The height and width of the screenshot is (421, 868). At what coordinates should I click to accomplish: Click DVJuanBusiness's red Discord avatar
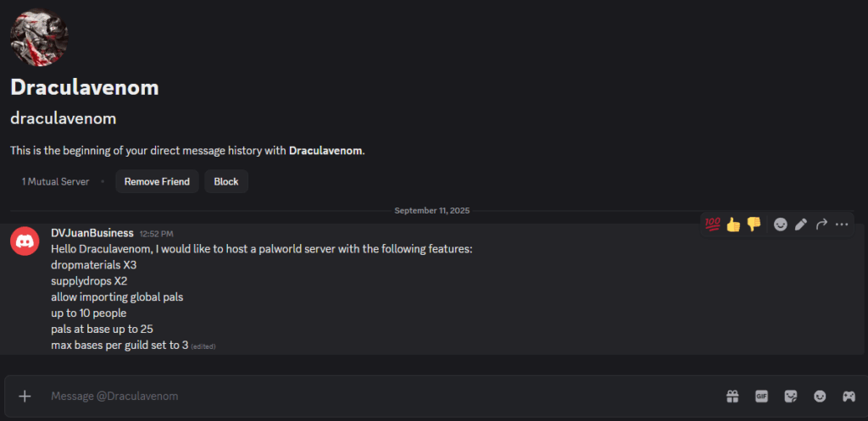tap(25, 241)
